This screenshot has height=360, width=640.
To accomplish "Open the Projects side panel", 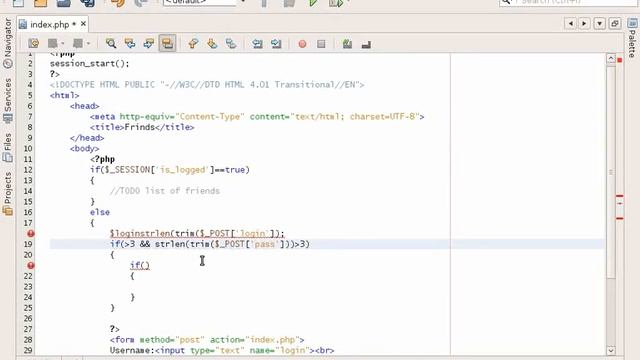I will pyautogui.click(x=8, y=193).
